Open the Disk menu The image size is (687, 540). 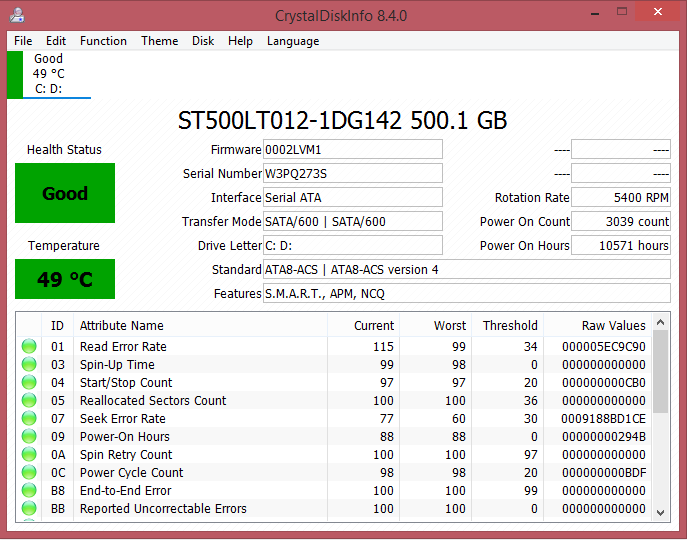tap(203, 41)
